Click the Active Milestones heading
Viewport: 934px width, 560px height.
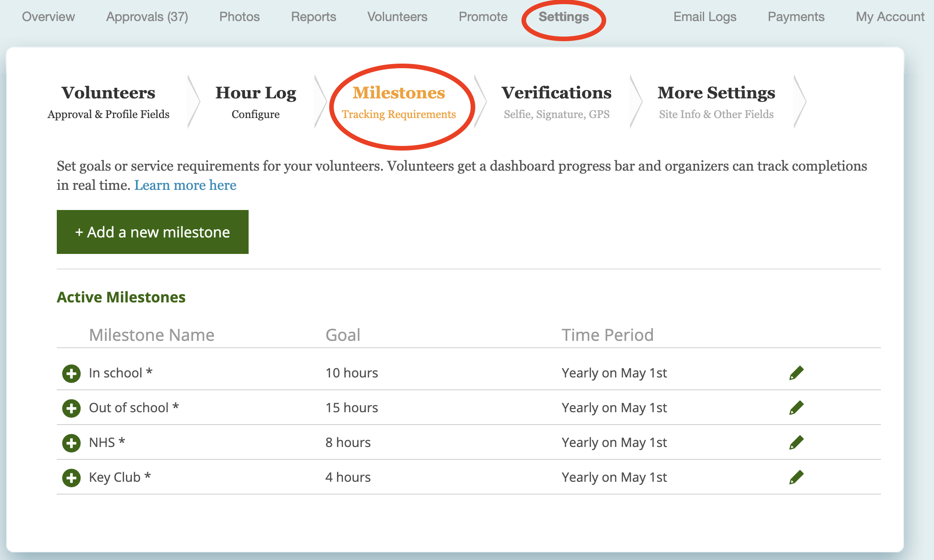[x=121, y=297]
